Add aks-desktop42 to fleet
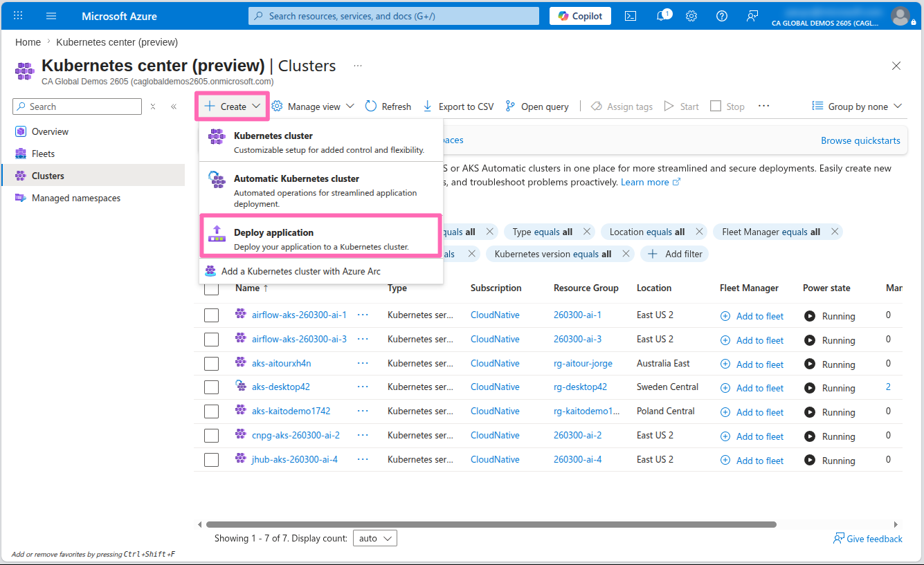This screenshot has height=565, width=924. pyautogui.click(x=752, y=388)
